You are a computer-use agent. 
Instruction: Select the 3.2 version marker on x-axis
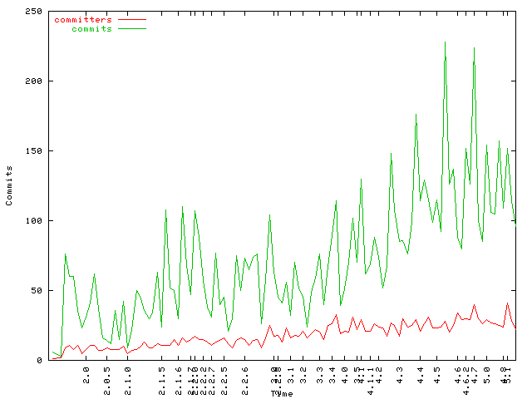[304, 372]
